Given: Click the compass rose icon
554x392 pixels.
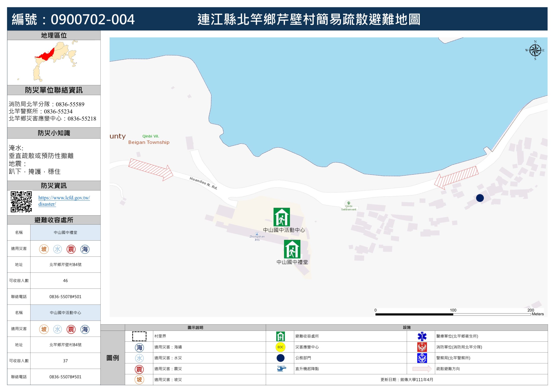Looking at the screenshot, I should click(x=535, y=50).
